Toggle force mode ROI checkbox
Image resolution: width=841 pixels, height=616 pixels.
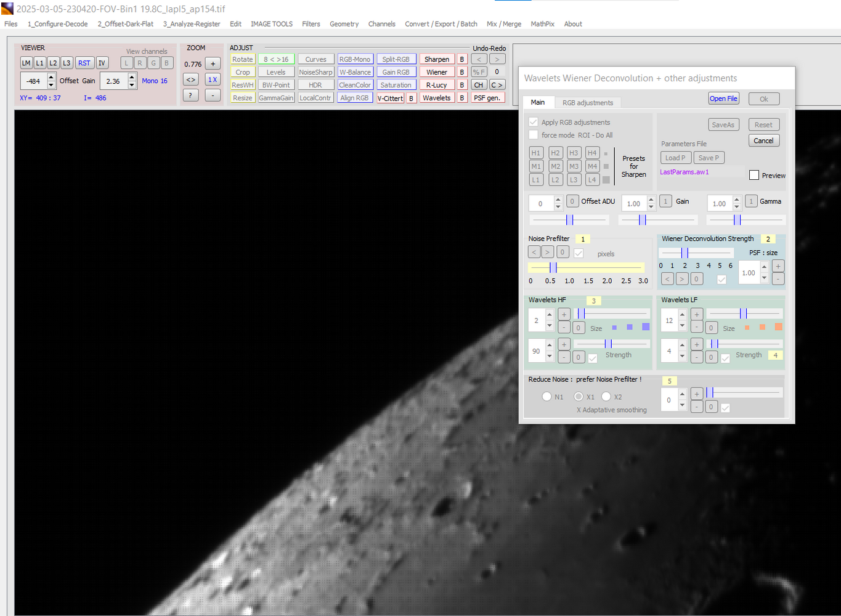coord(534,135)
